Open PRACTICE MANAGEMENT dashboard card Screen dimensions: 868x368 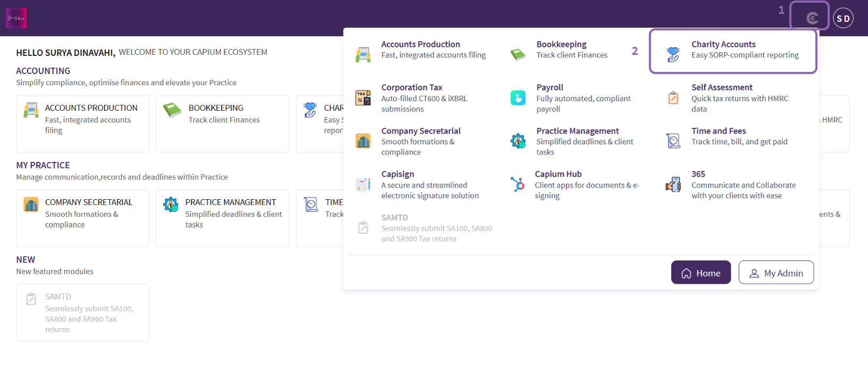coord(222,218)
